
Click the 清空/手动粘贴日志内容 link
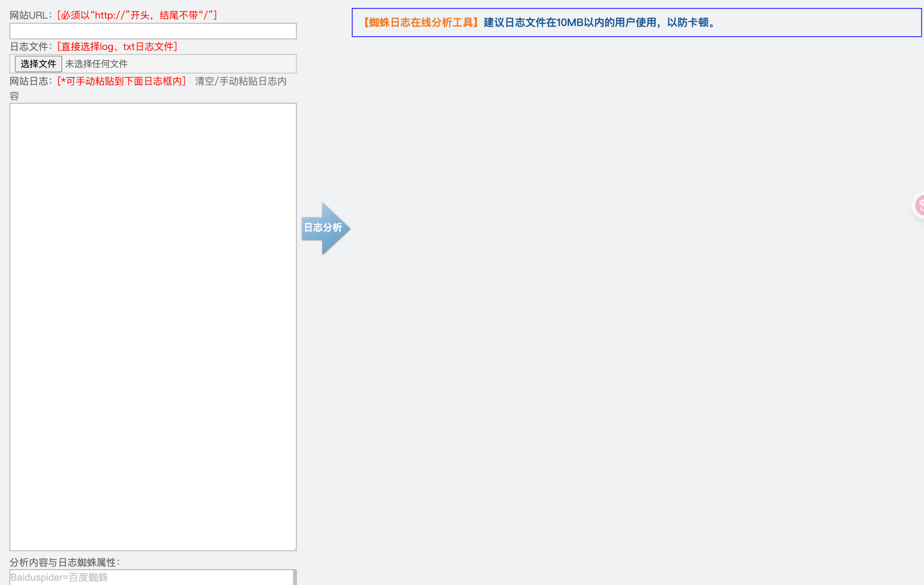click(240, 81)
